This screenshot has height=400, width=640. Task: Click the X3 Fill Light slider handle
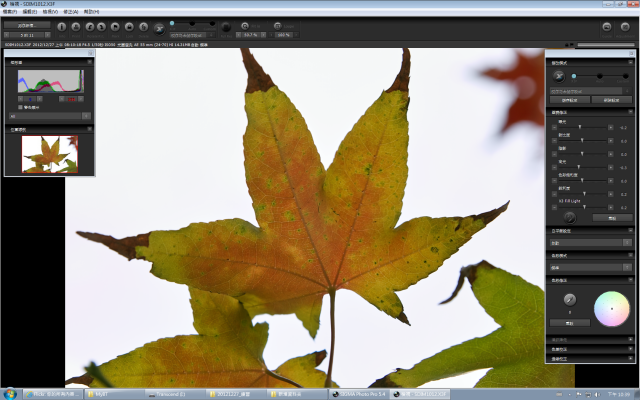coord(584,207)
